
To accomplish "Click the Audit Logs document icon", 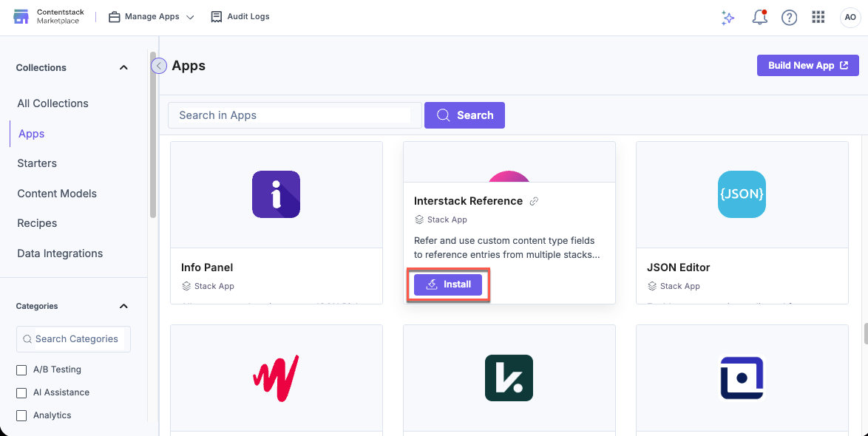I will click(217, 17).
